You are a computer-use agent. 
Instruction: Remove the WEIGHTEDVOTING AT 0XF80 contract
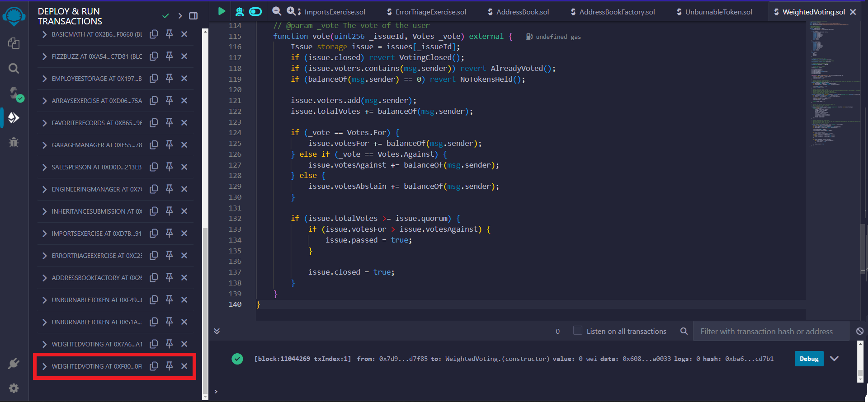[184, 366]
